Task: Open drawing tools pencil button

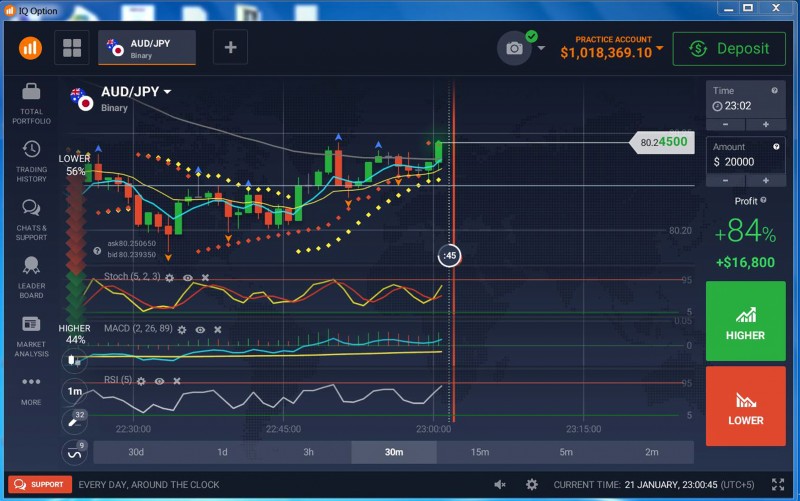Action: 74,421
